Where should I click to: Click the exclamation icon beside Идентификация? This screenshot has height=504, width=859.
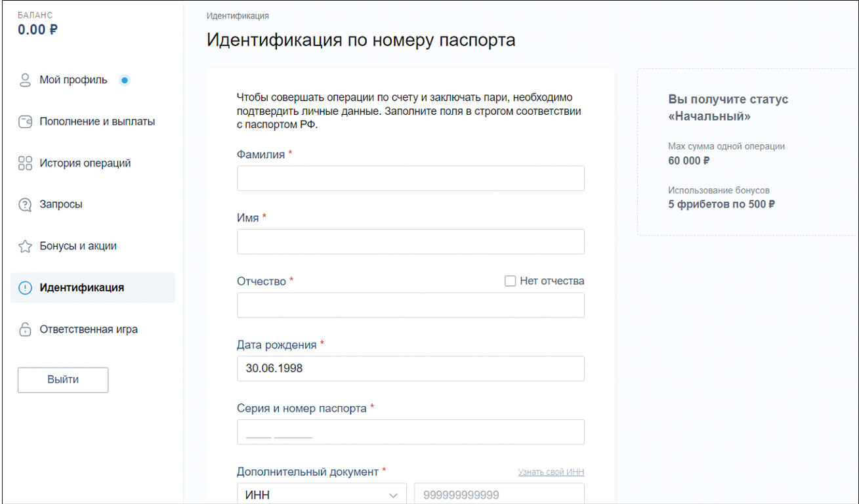coord(26,288)
